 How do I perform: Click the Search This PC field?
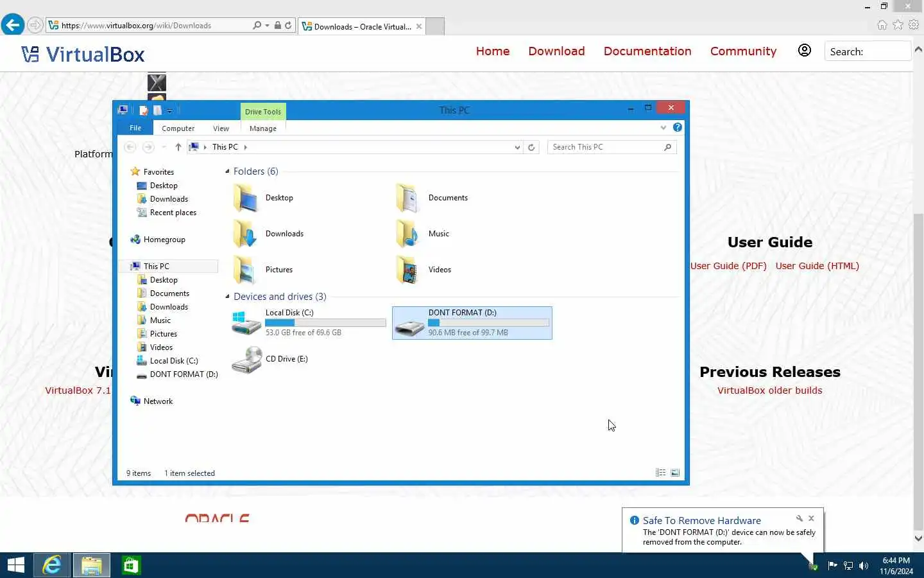click(612, 147)
